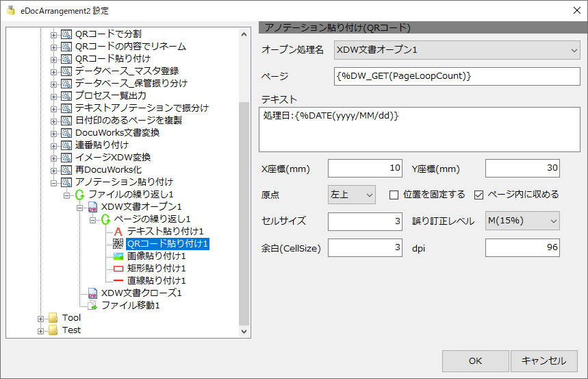Select the 矩形貼り付け1 tree item
588x379 pixels.
156,269
